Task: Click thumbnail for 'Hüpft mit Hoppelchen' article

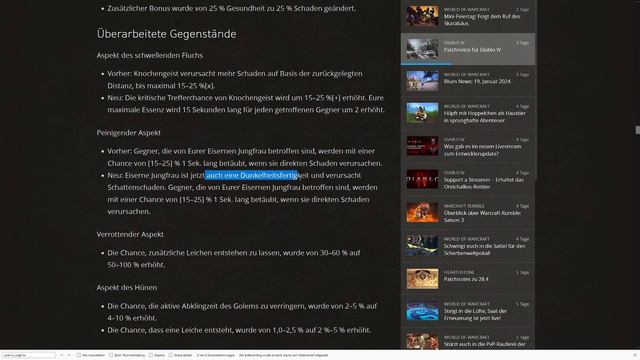Action: (422, 113)
